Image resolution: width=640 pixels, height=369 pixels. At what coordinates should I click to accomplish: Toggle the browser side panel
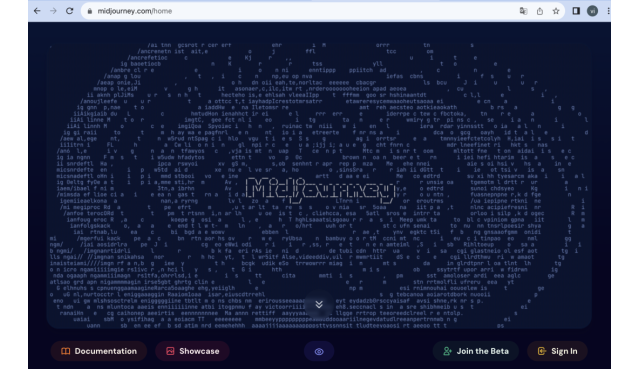576,11
